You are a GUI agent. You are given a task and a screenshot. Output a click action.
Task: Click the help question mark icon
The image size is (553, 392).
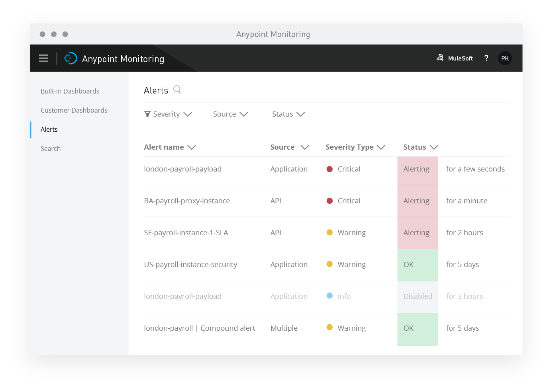[486, 58]
